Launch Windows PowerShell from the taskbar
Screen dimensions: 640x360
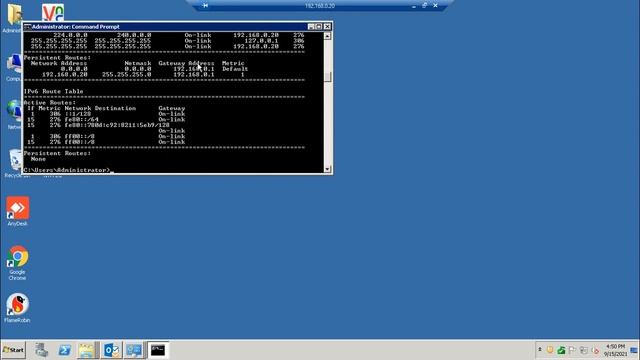(64, 350)
